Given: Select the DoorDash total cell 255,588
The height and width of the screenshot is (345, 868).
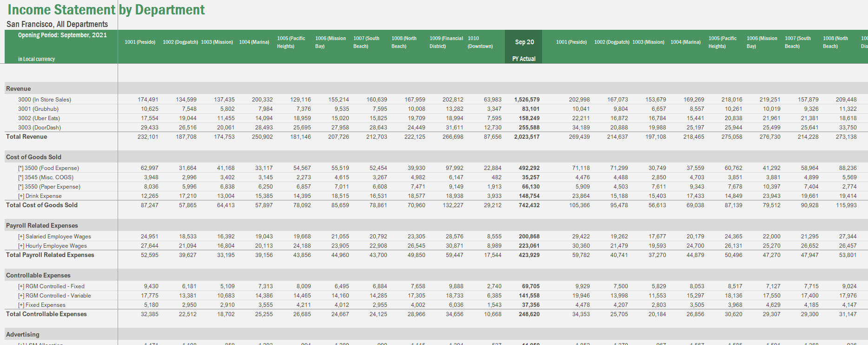Looking at the screenshot, I should [x=529, y=128].
